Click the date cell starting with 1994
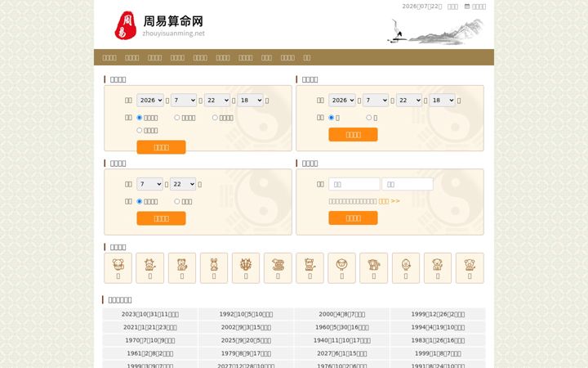The width and height of the screenshot is (588, 368). (438, 327)
